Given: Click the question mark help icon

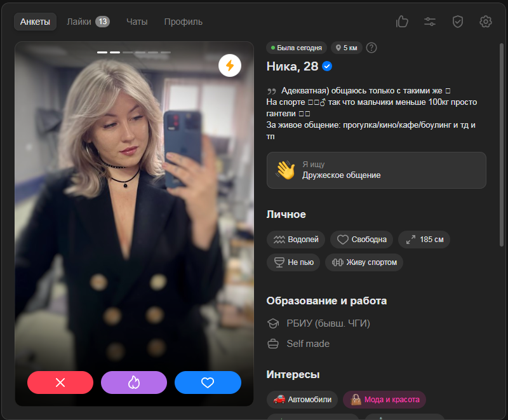Looking at the screenshot, I should 371,48.
